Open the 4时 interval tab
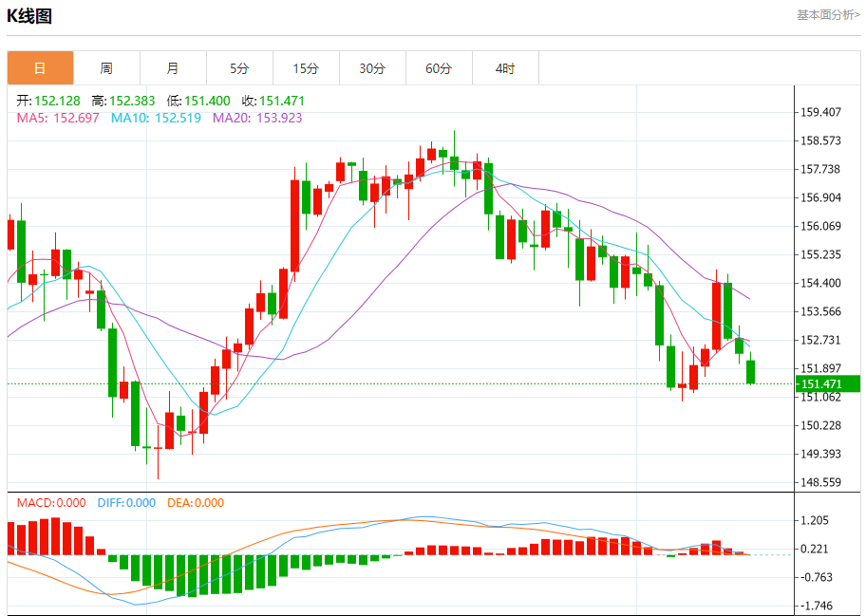The width and height of the screenshot is (866, 616). pyautogui.click(x=505, y=68)
